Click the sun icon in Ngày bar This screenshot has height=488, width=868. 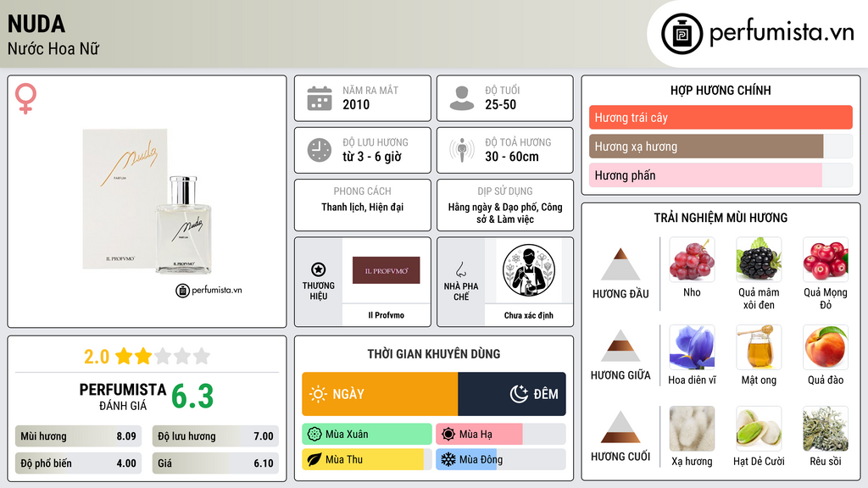[x=318, y=394]
